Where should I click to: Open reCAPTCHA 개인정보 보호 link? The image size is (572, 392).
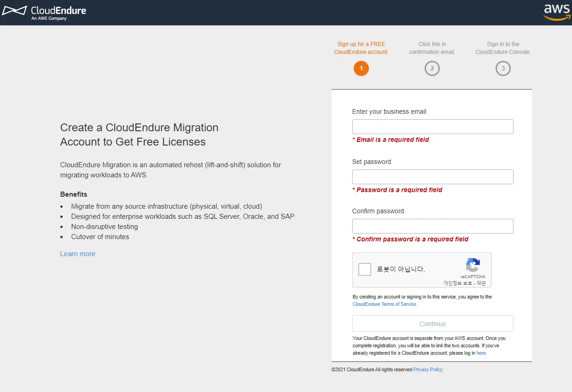[458, 283]
